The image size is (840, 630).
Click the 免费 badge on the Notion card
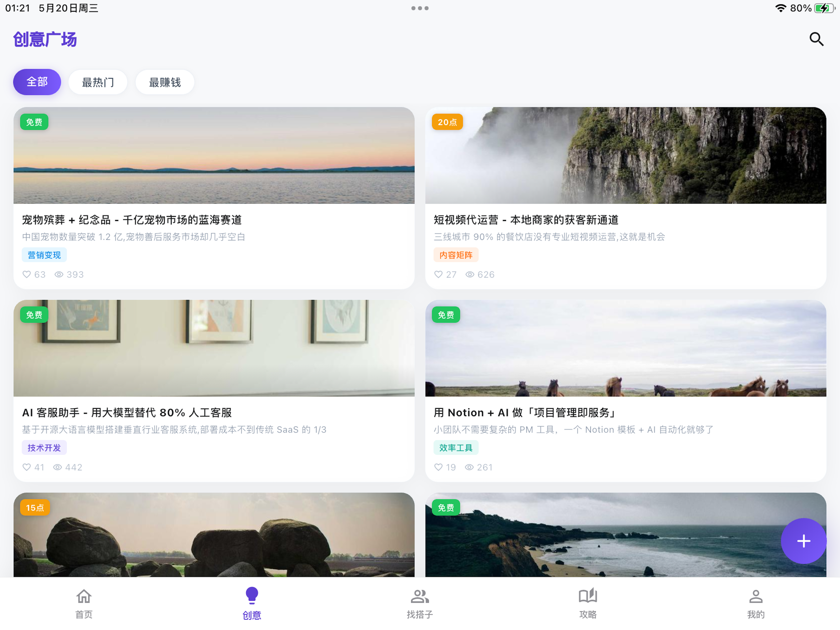(446, 315)
